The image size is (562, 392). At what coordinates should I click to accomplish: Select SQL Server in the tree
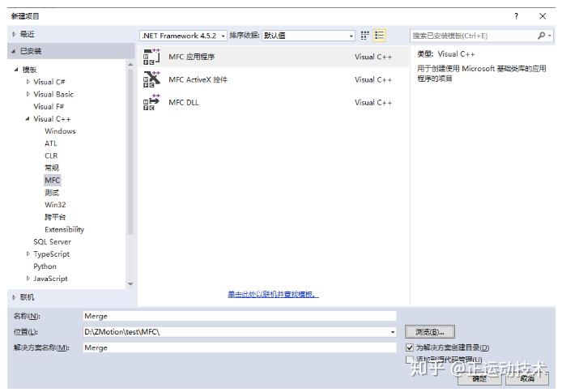[x=53, y=241]
